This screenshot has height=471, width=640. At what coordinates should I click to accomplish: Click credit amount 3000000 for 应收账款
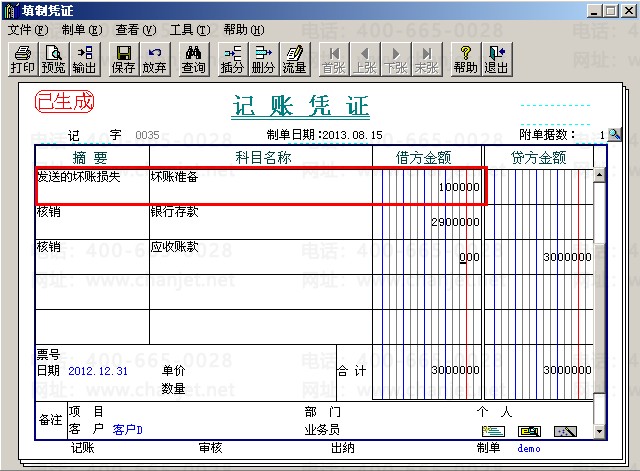click(567, 257)
